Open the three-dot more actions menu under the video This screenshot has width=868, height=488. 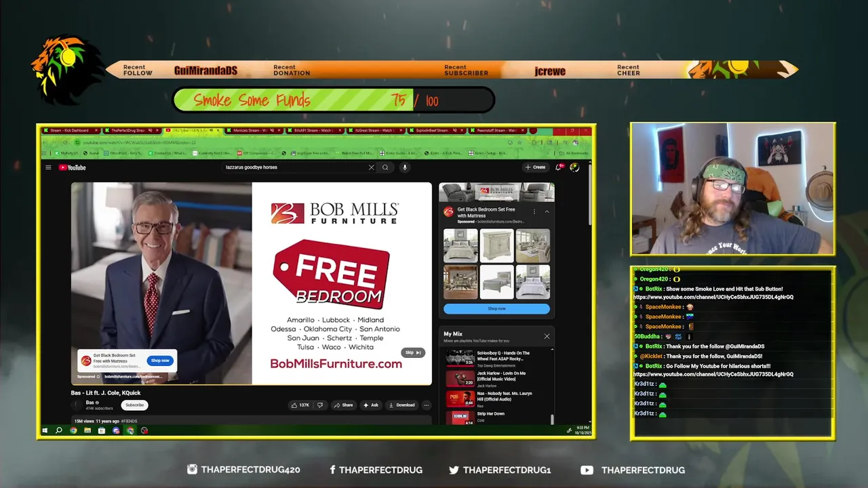click(x=426, y=405)
